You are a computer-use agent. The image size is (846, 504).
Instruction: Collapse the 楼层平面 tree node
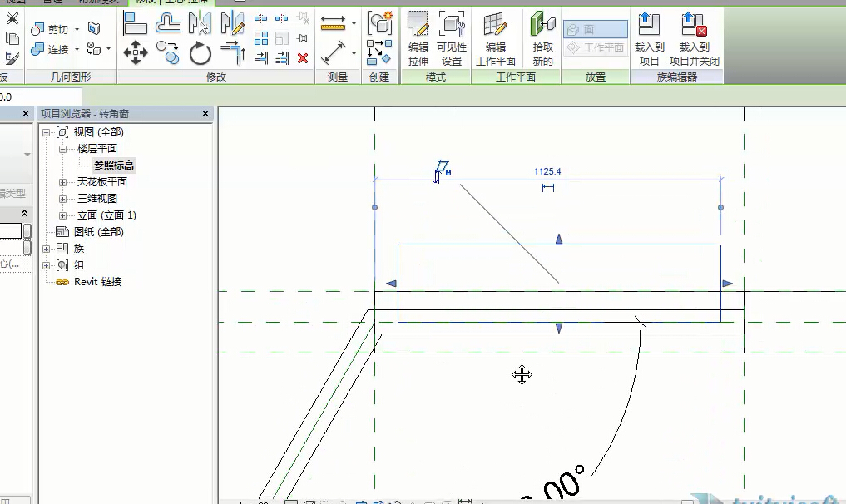pyautogui.click(x=62, y=149)
